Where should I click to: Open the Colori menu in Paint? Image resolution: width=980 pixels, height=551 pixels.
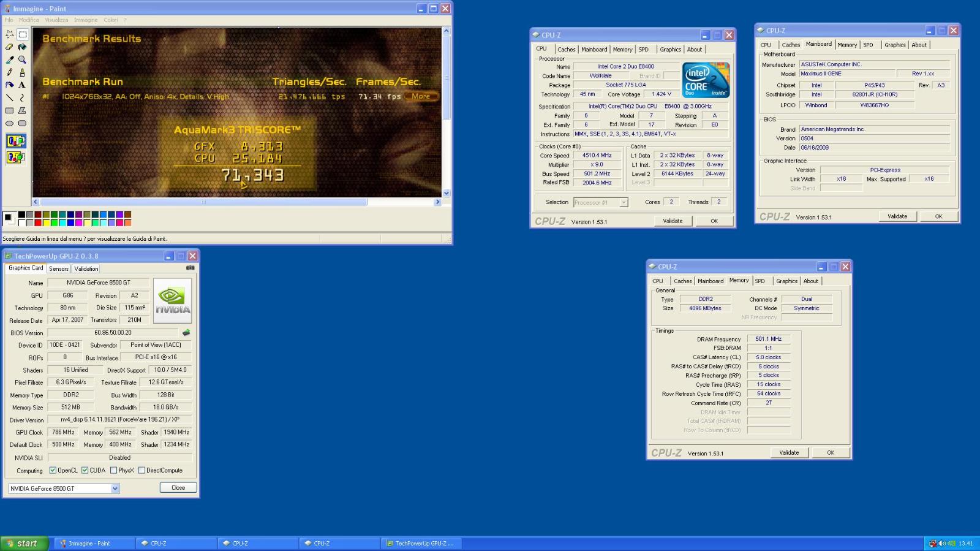[x=110, y=20]
